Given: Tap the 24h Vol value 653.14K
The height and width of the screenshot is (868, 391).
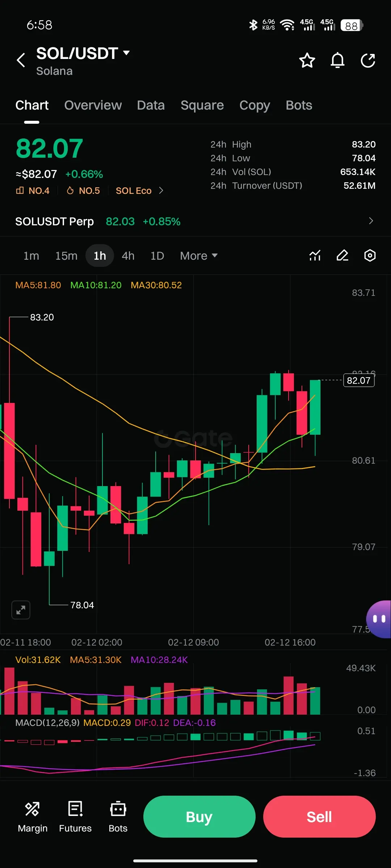Looking at the screenshot, I should (x=358, y=172).
